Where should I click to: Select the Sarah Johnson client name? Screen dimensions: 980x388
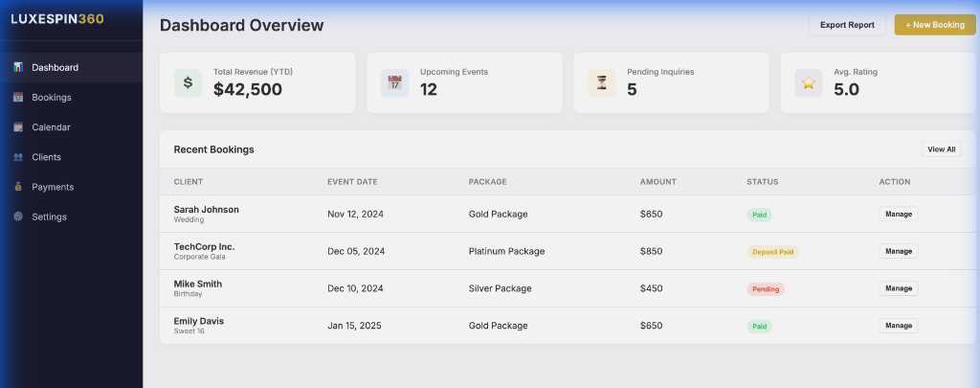(x=207, y=210)
